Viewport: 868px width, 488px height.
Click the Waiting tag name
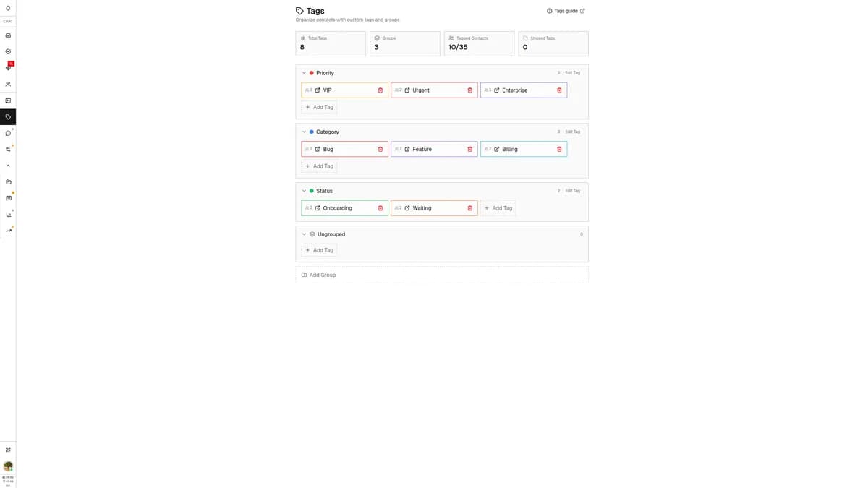pos(422,208)
